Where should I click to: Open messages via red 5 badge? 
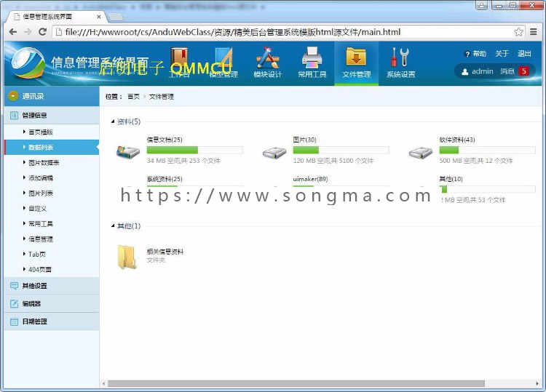(x=523, y=71)
